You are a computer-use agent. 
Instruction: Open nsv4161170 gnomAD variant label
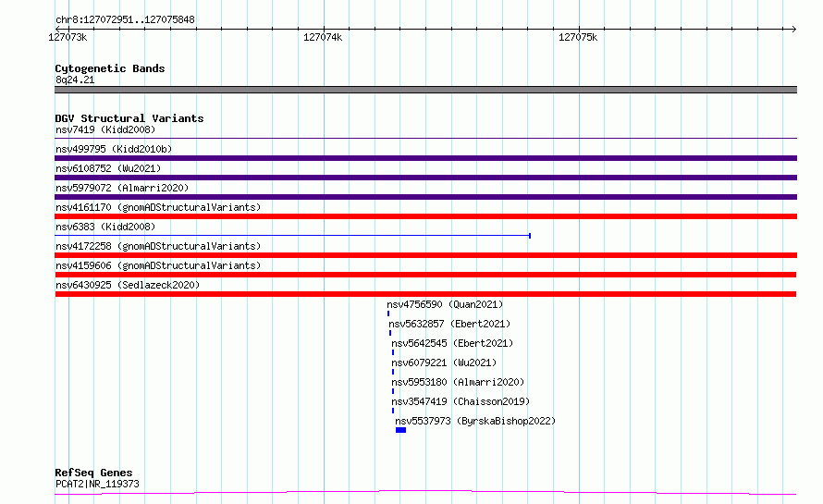click(x=158, y=207)
